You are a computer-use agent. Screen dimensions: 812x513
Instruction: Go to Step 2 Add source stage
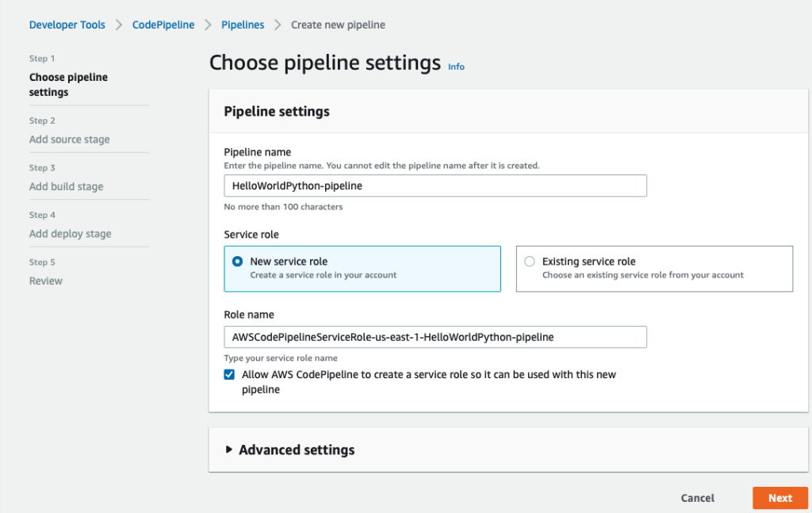pos(70,140)
